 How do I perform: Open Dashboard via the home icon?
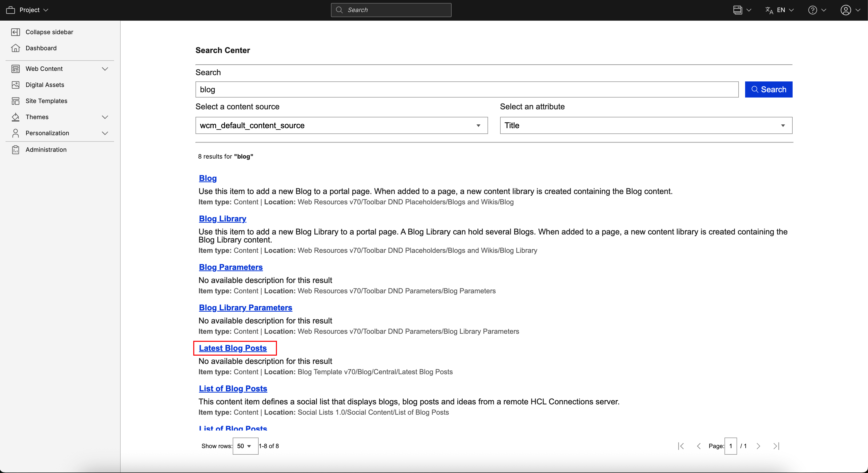pyautogui.click(x=16, y=48)
